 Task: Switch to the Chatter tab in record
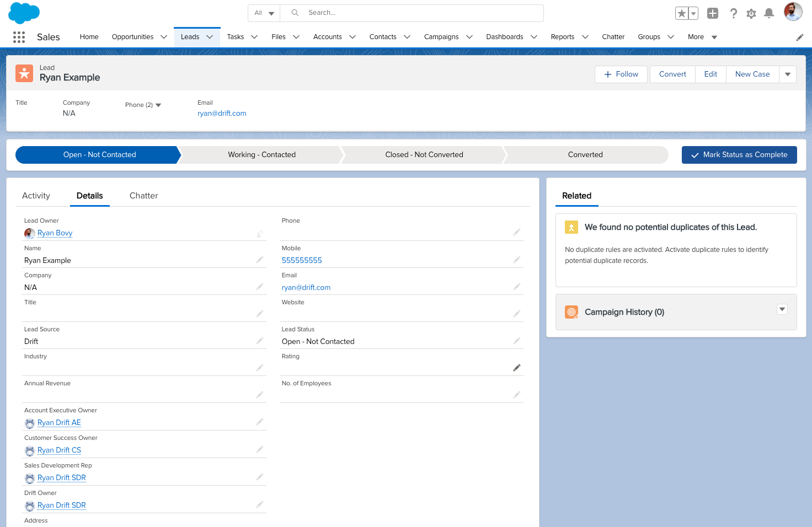[x=143, y=196]
